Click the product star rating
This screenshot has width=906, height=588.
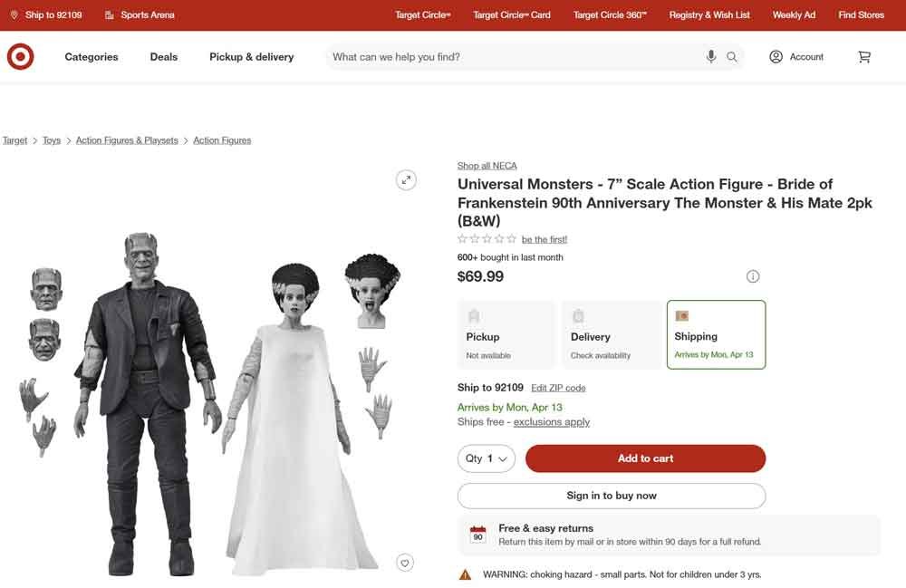(x=487, y=239)
